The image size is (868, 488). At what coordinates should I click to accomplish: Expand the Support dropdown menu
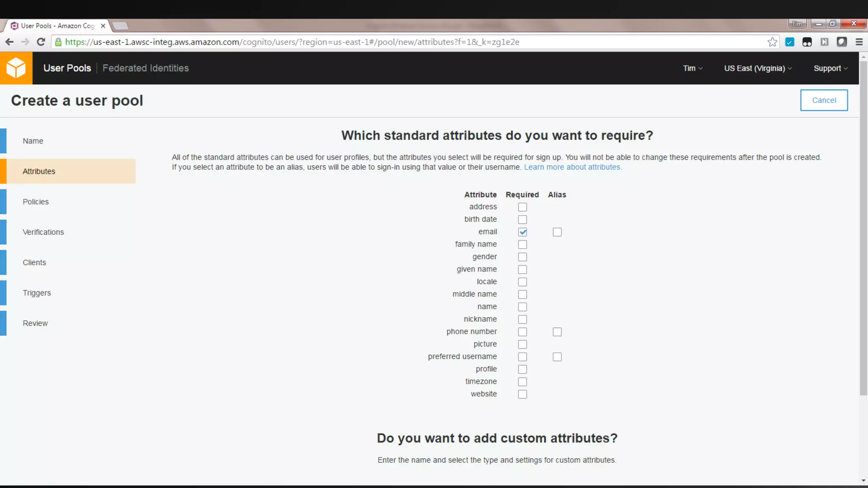pyautogui.click(x=830, y=68)
